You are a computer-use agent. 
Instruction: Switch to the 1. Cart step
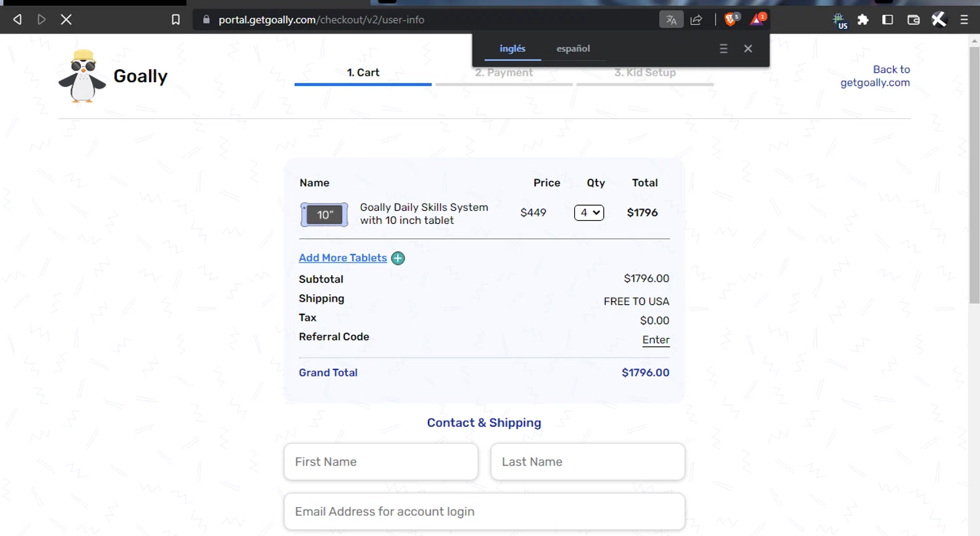click(363, 73)
